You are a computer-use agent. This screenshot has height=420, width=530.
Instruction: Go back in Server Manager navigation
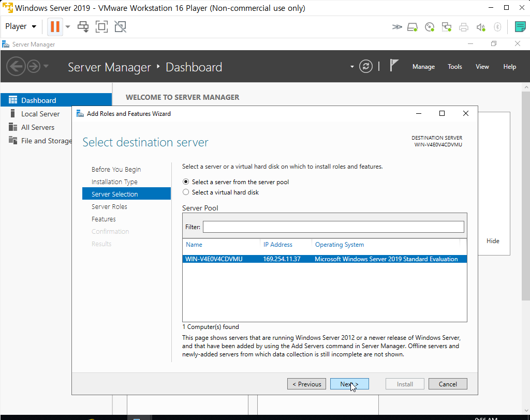(16, 66)
